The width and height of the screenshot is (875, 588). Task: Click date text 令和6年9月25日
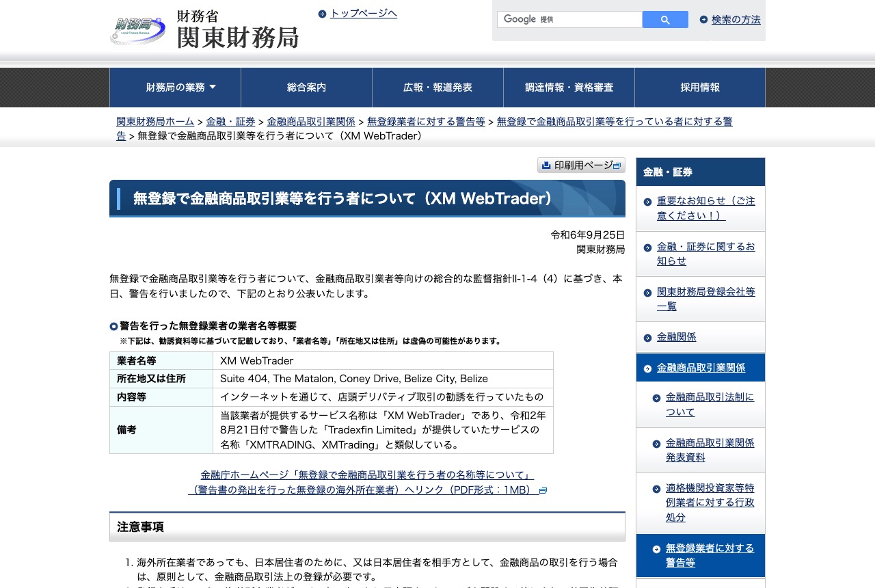click(588, 235)
